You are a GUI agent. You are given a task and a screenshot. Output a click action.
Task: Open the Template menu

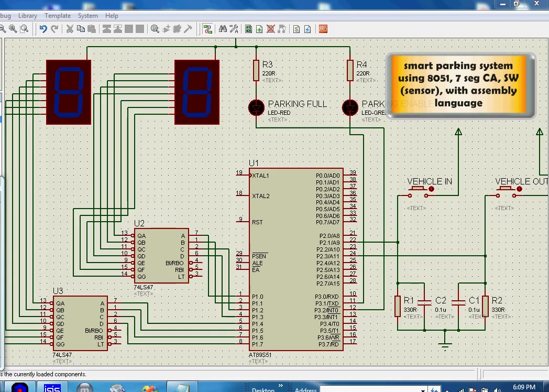coord(58,16)
